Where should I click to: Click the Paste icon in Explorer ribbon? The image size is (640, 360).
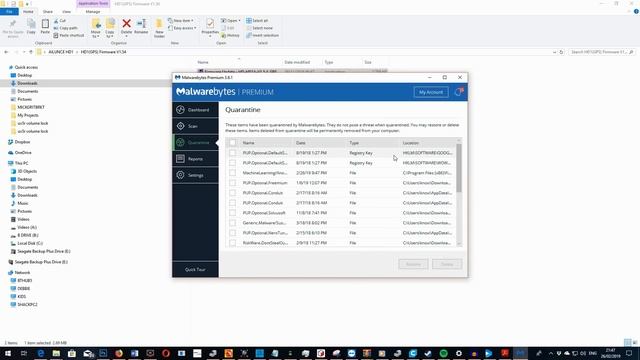45,27
